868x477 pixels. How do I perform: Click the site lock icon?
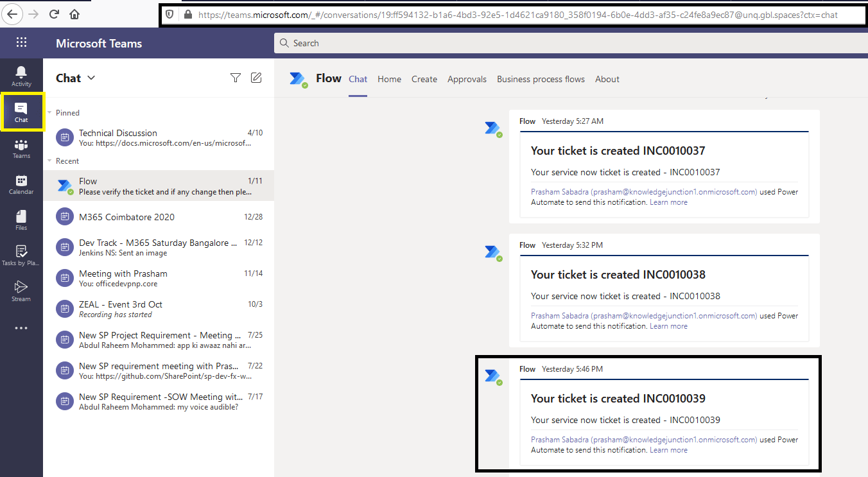(187, 14)
